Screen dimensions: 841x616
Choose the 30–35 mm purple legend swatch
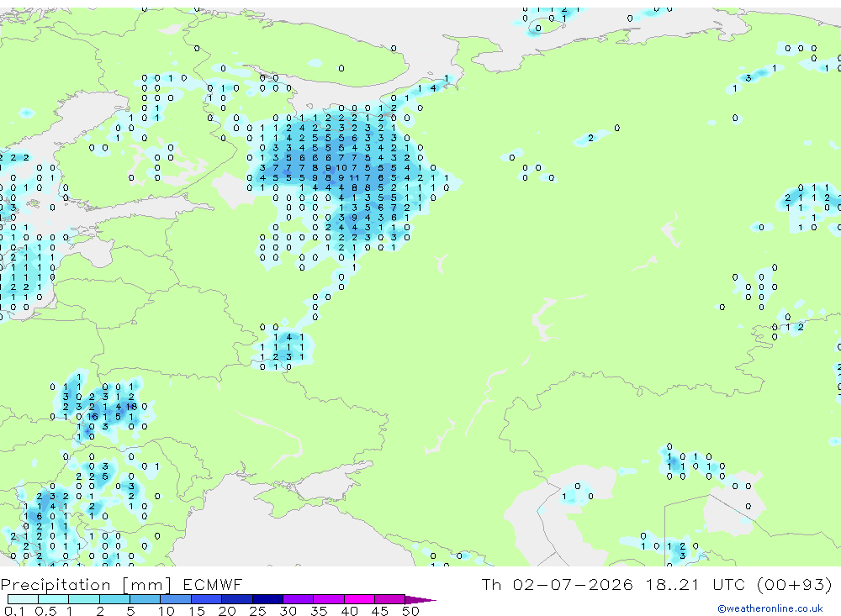coord(299,599)
